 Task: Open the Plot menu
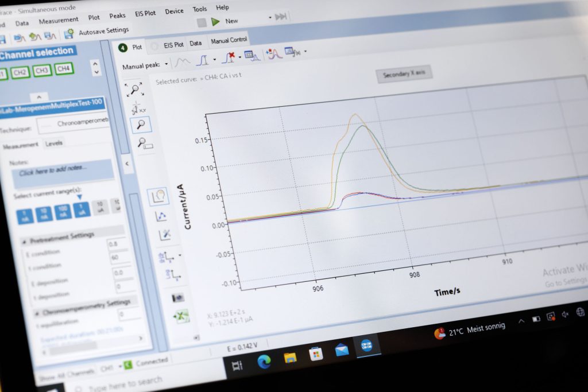pos(94,18)
